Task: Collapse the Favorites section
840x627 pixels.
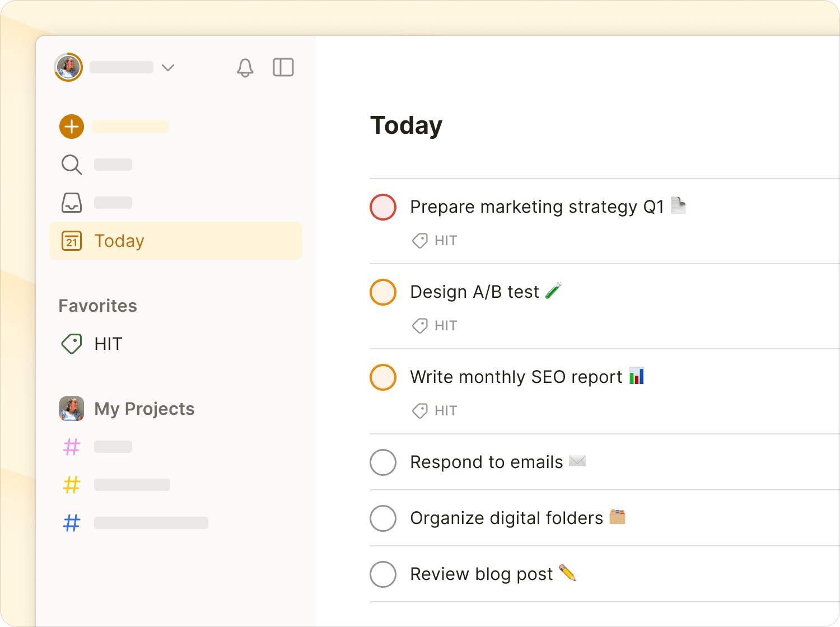Action: click(x=98, y=306)
